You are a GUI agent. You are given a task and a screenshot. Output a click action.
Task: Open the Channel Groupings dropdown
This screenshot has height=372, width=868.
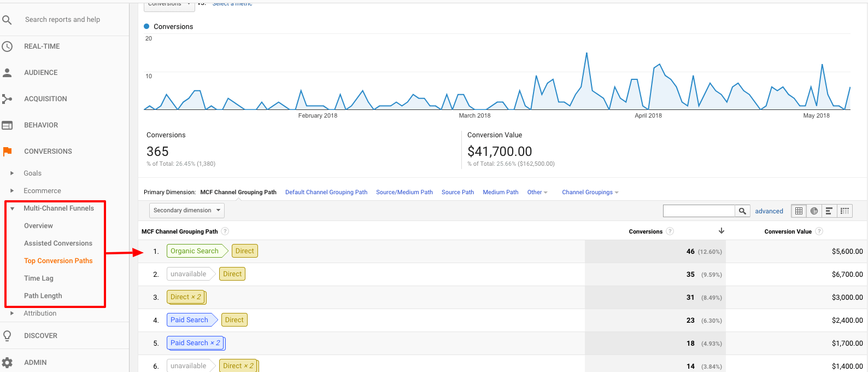(x=590, y=193)
